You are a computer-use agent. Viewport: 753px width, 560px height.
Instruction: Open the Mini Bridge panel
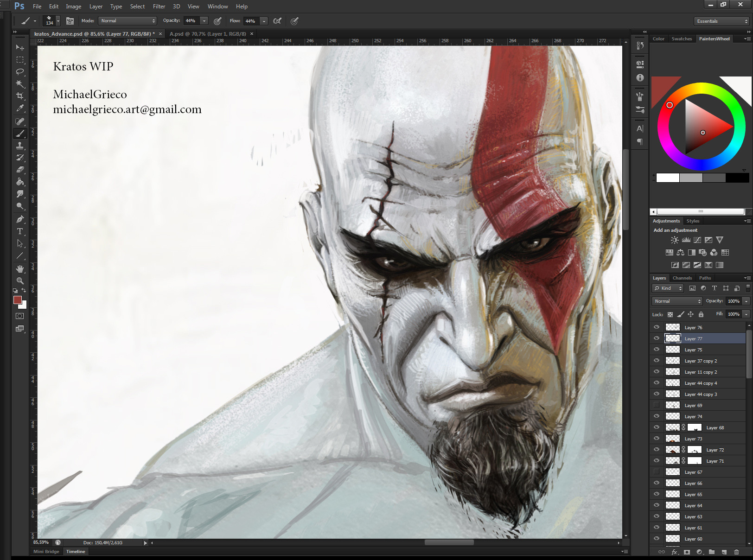pos(45,551)
